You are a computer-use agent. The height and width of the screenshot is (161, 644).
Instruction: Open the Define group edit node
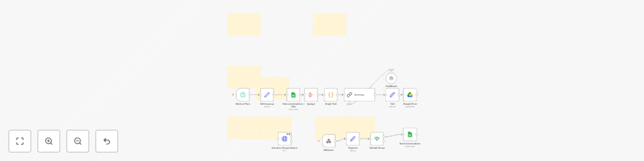[267, 95]
